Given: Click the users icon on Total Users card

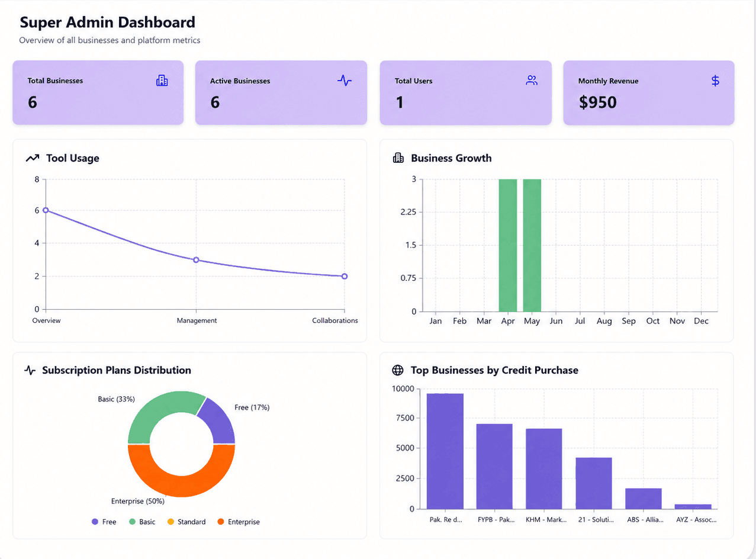Looking at the screenshot, I should [532, 81].
